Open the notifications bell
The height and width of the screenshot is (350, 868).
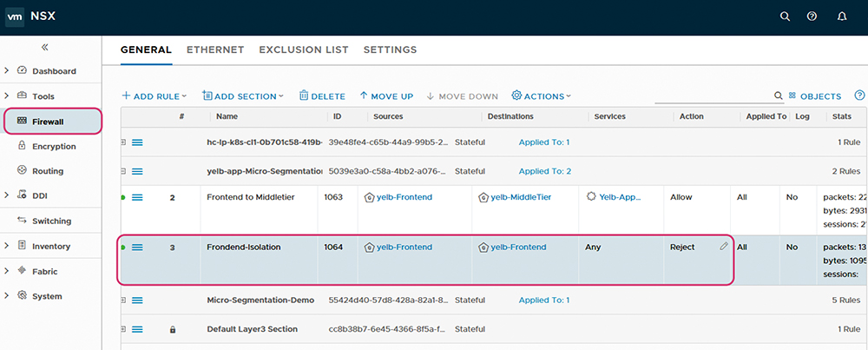[842, 17]
